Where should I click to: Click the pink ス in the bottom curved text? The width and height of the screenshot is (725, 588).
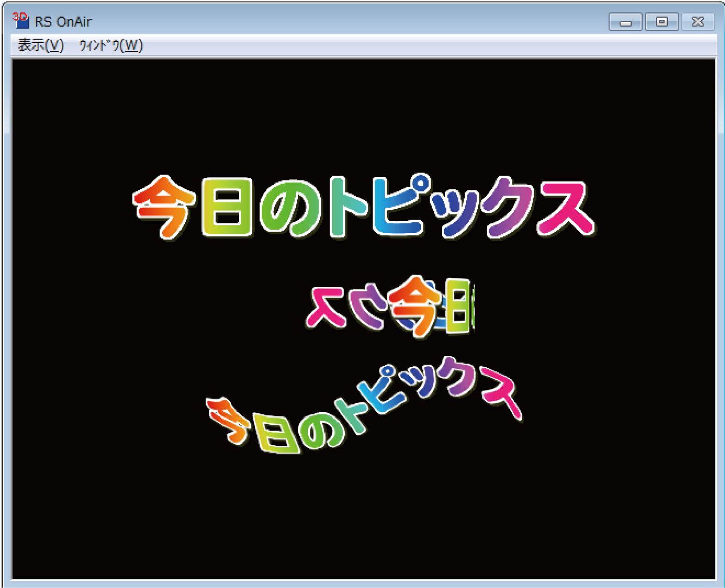pyautogui.click(x=500, y=391)
